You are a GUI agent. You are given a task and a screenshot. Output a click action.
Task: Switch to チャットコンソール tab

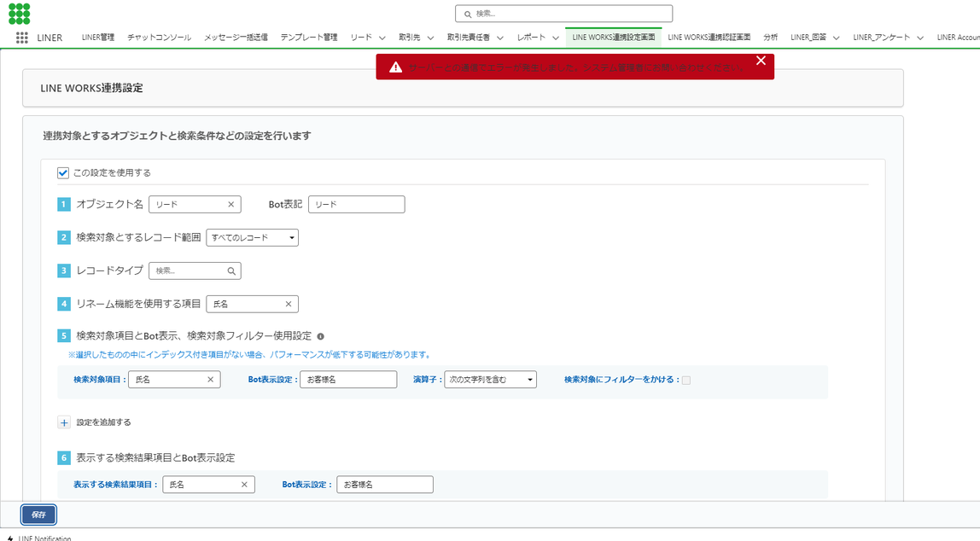tap(160, 38)
